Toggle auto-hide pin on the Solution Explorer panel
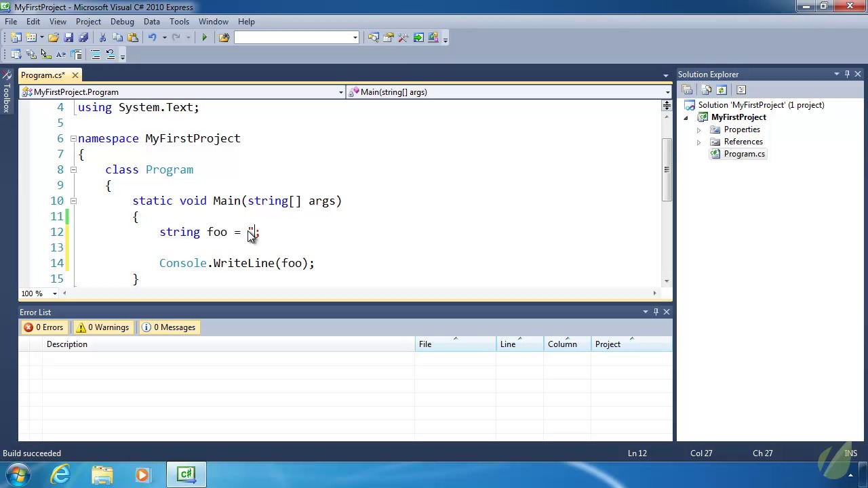868x488 pixels. 847,74
